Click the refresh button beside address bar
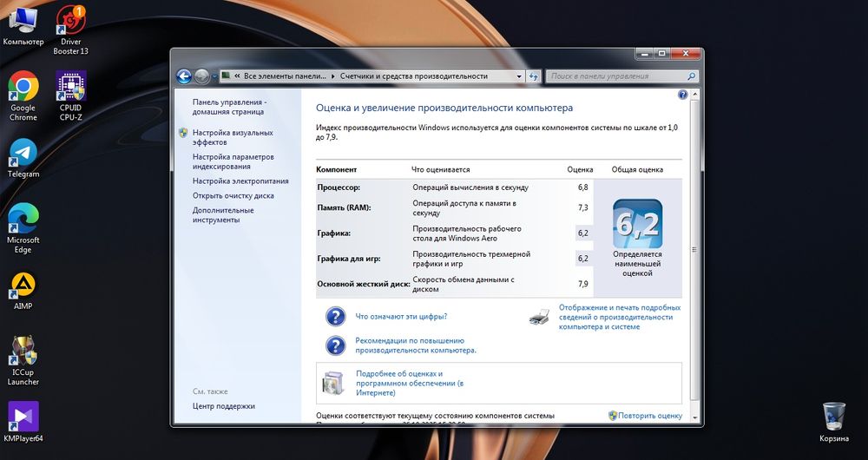Screen dimensions: 868x460 pyautogui.click(x=534, y=76)
